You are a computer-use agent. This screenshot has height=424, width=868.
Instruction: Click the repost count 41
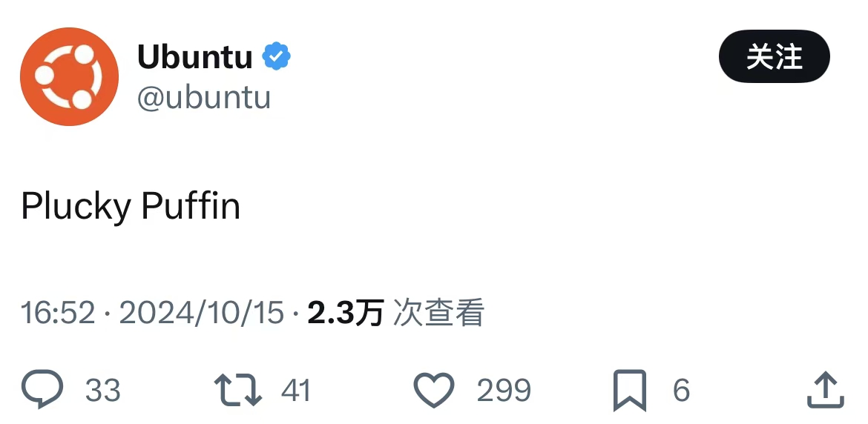click(x=296, y=390)
